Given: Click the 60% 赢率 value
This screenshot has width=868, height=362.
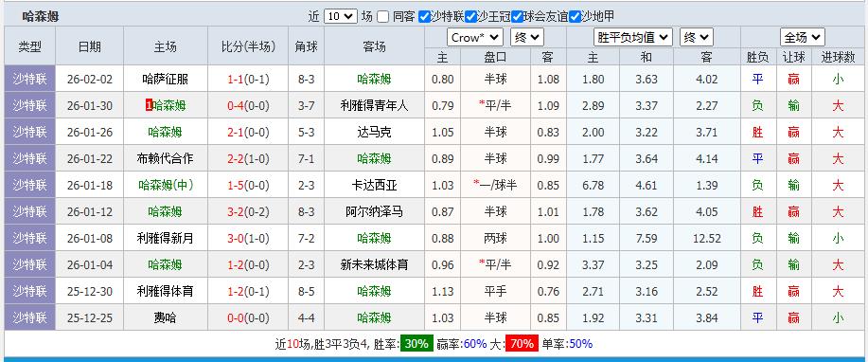Looking at the screenshot, I should (475, 344).
